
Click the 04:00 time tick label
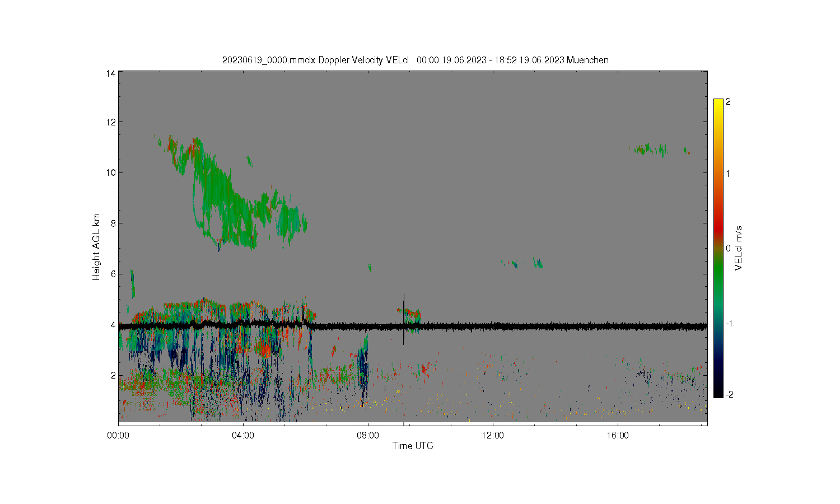tap(243, 435)
